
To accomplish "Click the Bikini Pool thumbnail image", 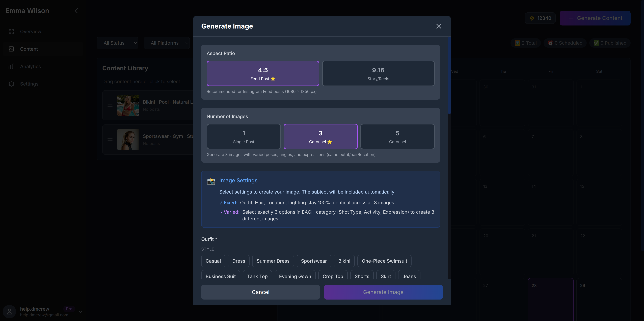I will click(128, 105).
